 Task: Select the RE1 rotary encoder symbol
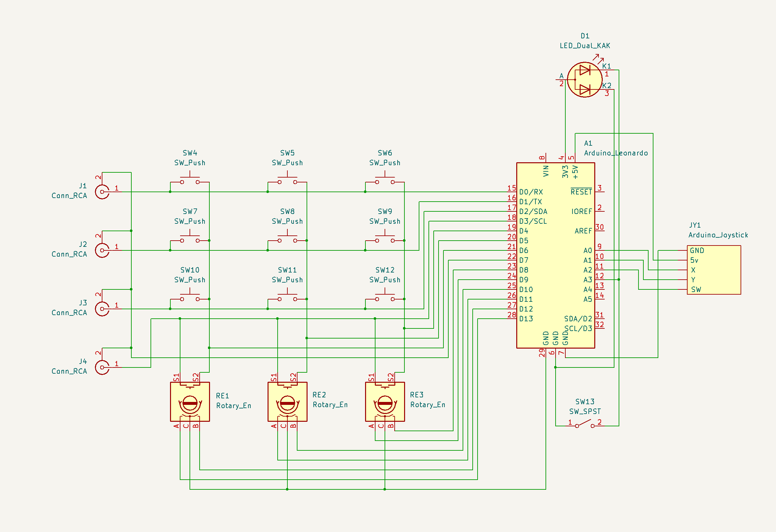tap(190, 402)
